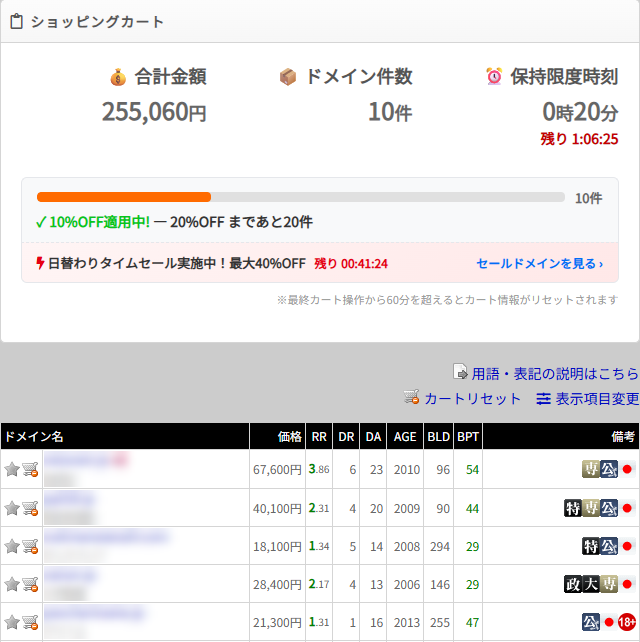Favorite the 40,100円 domain with its star
This screenshot has height=642, width=640.
coord(12,508)
